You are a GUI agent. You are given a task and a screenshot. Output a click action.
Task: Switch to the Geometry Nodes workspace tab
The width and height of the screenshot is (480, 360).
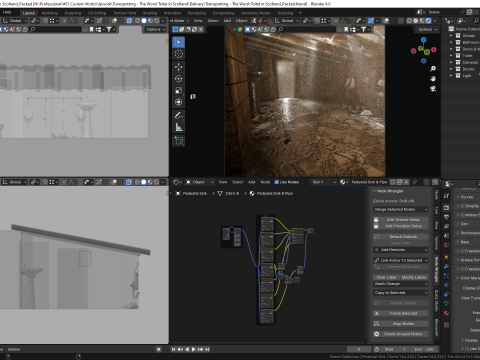(x=256, y=13)
